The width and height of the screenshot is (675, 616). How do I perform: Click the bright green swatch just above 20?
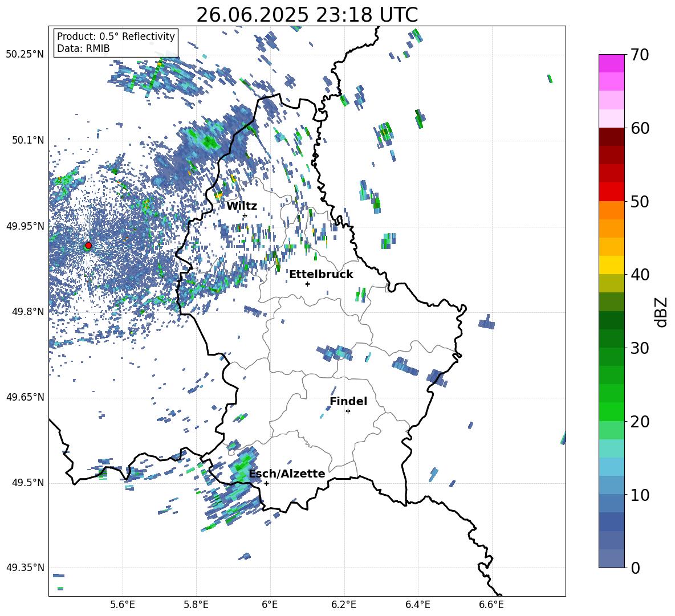611,411
